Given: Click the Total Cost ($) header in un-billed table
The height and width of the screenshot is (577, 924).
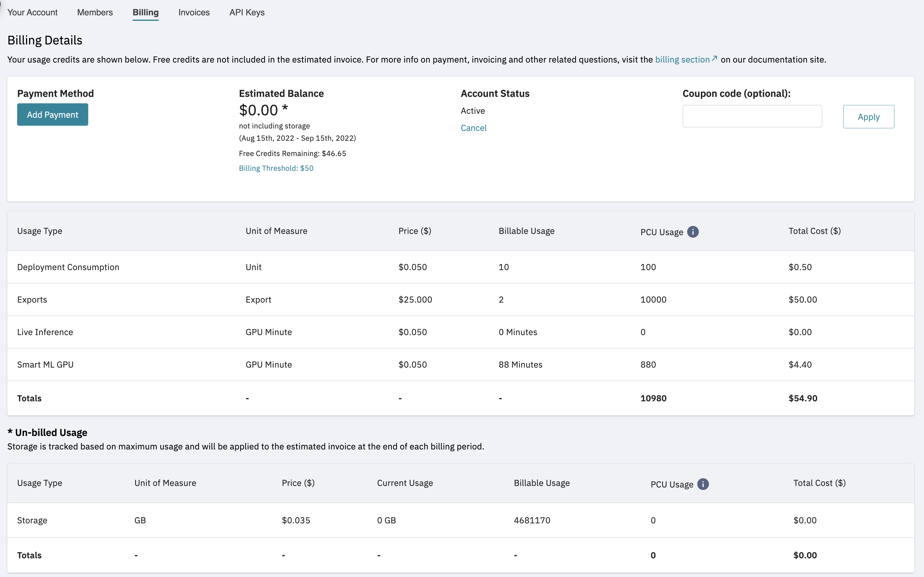Looking at the screenshot, I should pyautogui.click(x=820, y=483).
